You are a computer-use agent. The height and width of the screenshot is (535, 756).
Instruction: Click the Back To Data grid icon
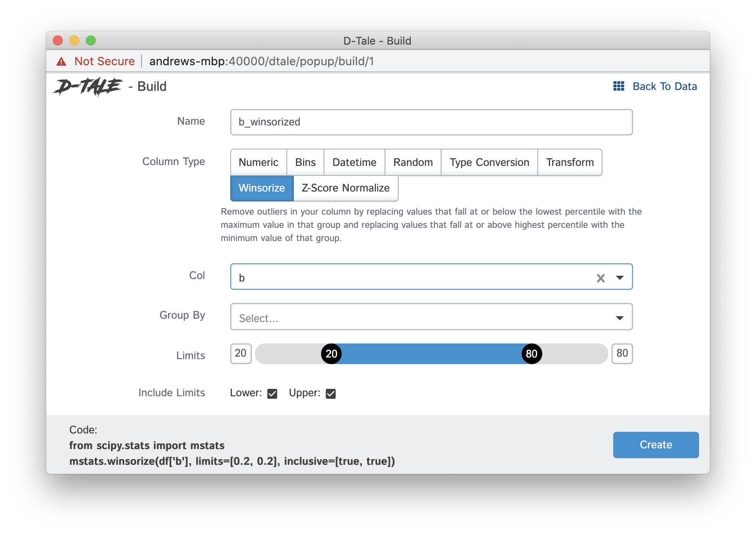(618, 86)
